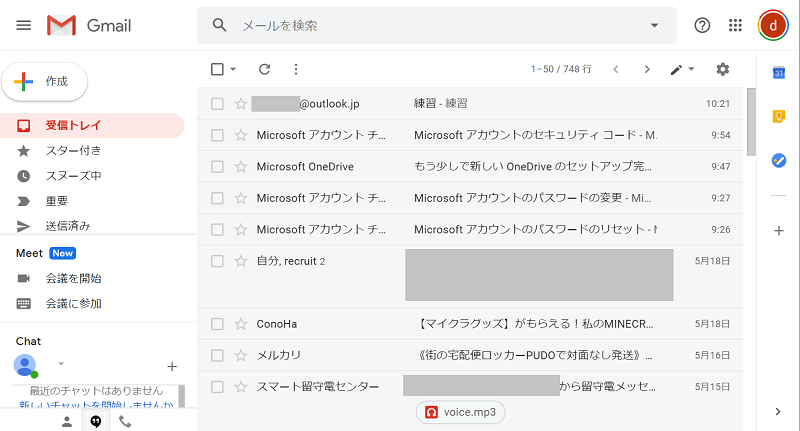This screenshot has width=800, height=431.
Task: Select the outlook.jp email checkbox
Action: 217,104
